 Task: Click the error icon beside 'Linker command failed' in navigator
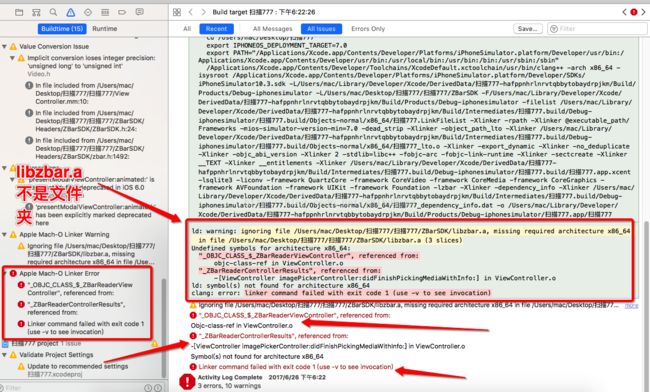tap(21, 324)
